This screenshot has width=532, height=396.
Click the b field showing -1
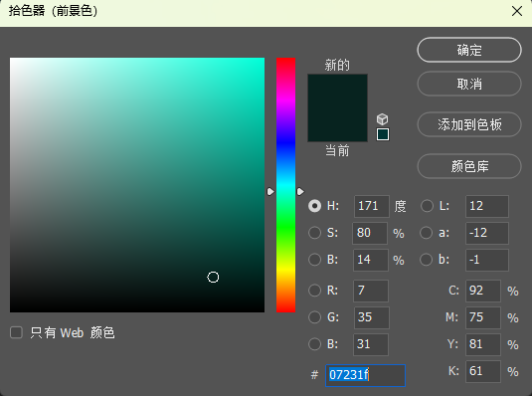point(487,260)
